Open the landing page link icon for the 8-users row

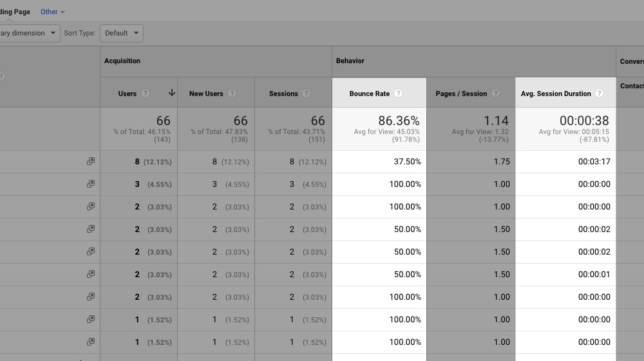(x=91, y=161)
